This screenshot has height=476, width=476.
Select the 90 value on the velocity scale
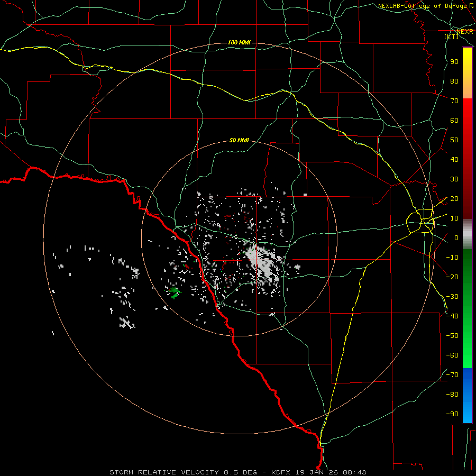point(454,62)
